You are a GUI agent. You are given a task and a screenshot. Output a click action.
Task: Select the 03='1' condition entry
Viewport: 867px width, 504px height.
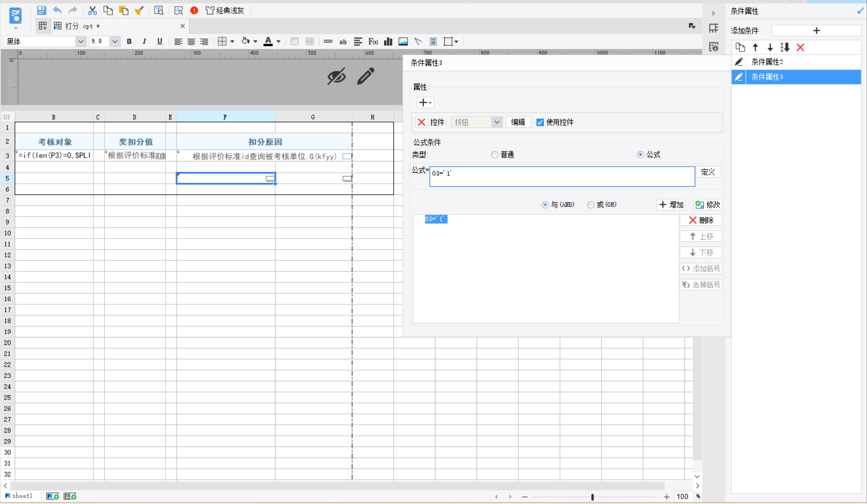point(436,219)
